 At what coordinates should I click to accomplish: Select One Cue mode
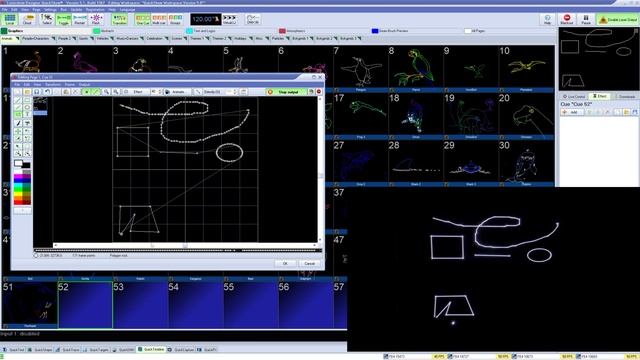coord(143,19)
